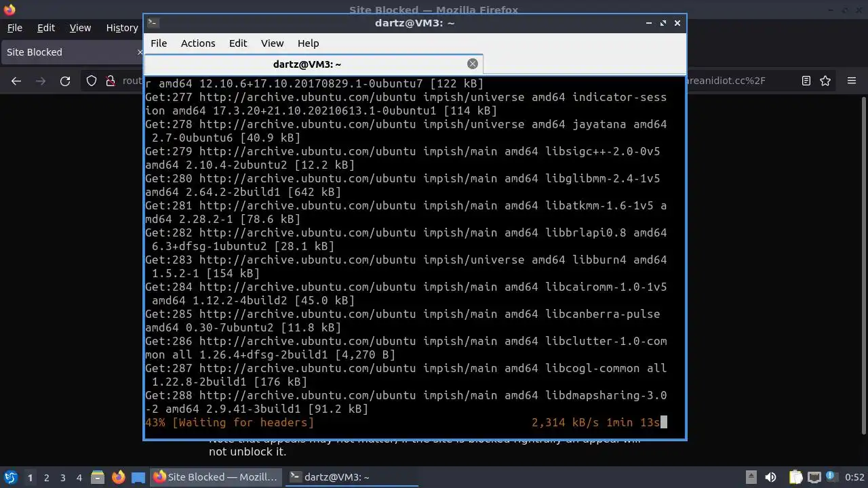Open the terminal View menu
This screenshot has width=868, height=488.
pyautogui.click(x=272, y=43)
